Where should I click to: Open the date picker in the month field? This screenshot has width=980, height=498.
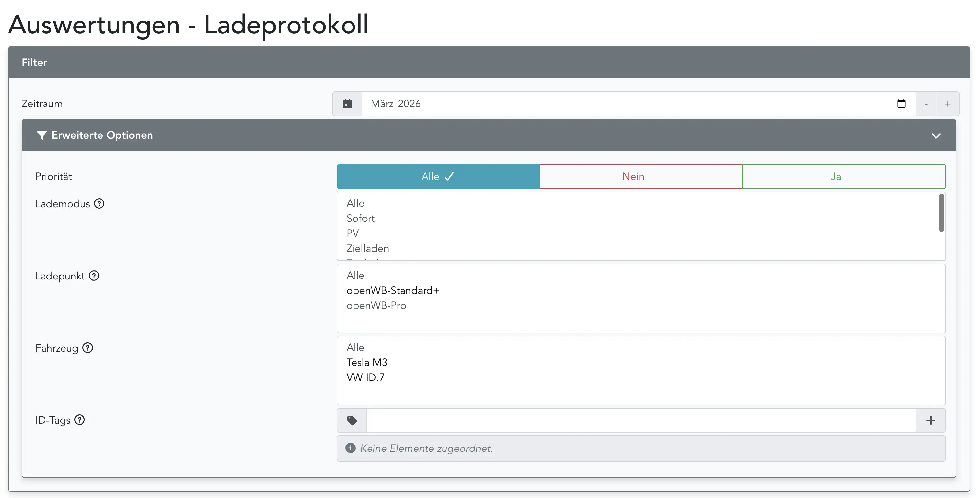pos(901,104)
